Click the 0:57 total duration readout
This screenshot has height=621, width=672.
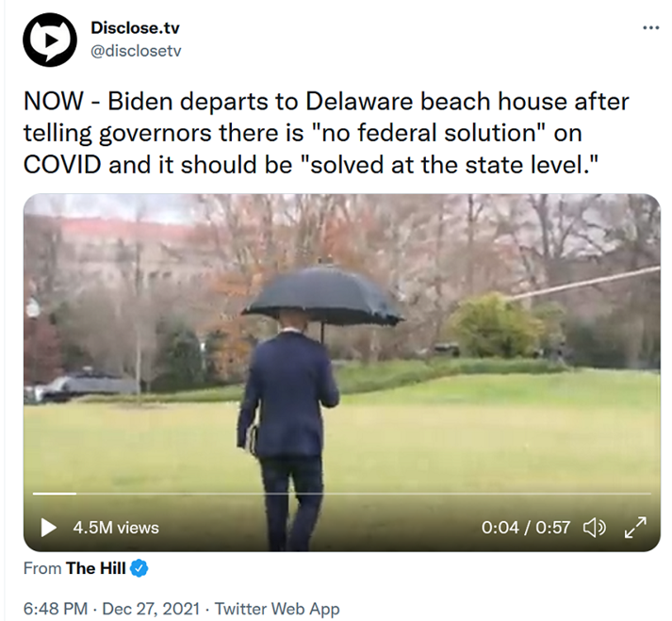[x=553, y=528]
